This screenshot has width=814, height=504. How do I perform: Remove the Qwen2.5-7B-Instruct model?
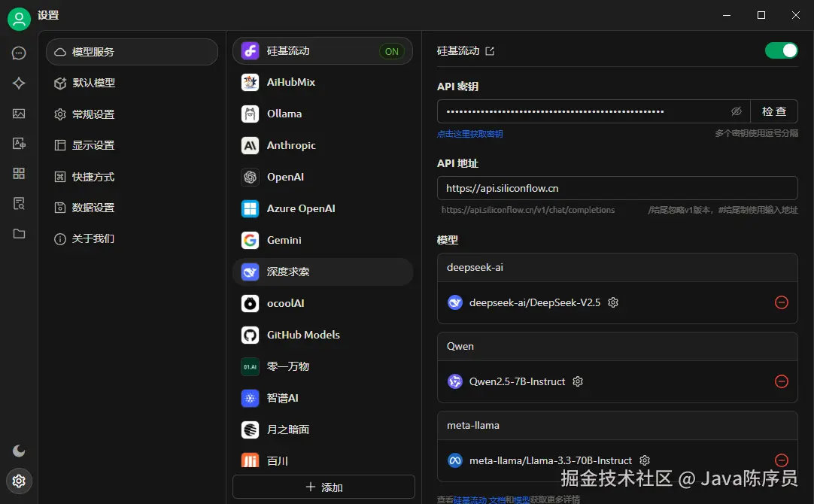click(x=782, y=381)
